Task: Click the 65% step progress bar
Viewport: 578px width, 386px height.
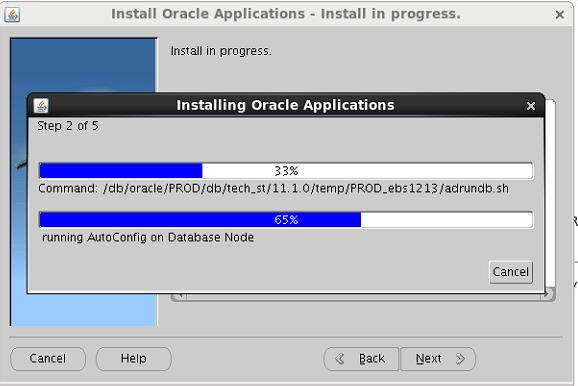Action: pyautogui.click(x=286, y=220)
